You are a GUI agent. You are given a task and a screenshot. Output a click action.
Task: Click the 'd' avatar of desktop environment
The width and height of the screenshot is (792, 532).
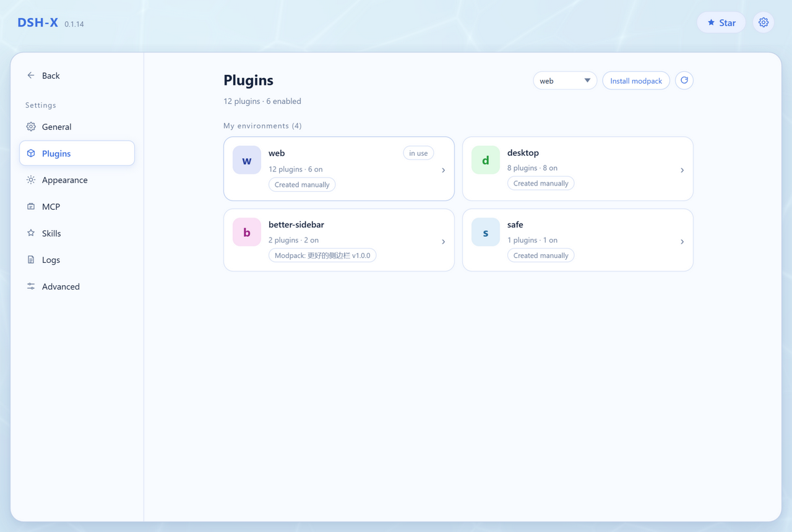click(486, 160)
